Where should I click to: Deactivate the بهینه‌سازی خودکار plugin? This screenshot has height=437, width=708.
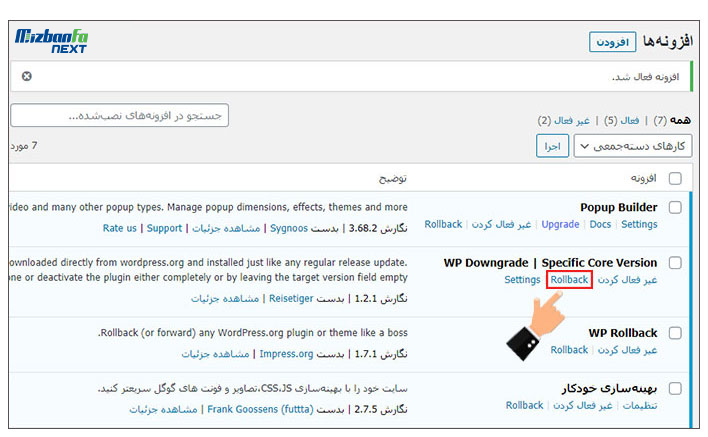[x=582, y=405]
